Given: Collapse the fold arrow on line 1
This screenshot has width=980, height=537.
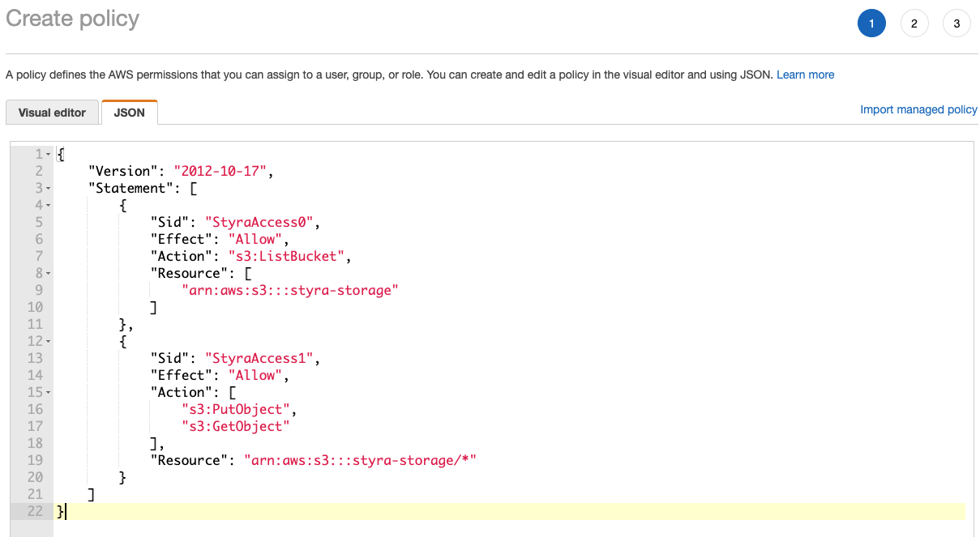Looking at the screenshot, I should point(49,154).
